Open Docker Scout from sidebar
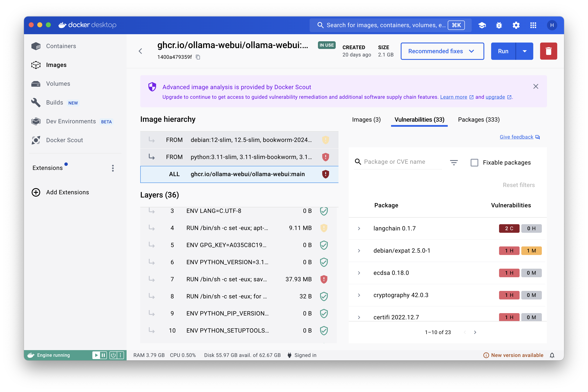Viewport: 588px width, 392px height. click(x=64, y=140)
